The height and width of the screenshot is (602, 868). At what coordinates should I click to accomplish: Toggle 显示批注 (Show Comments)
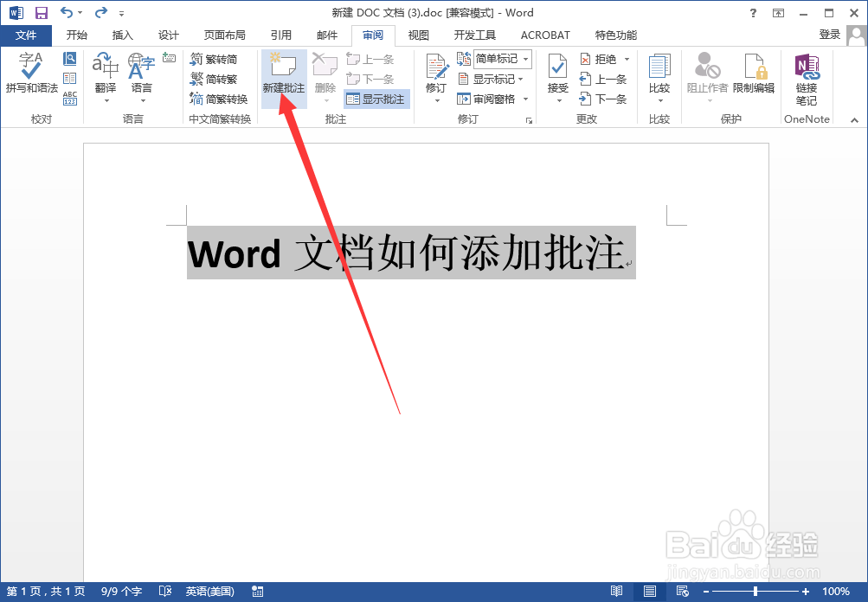(376, 99)
